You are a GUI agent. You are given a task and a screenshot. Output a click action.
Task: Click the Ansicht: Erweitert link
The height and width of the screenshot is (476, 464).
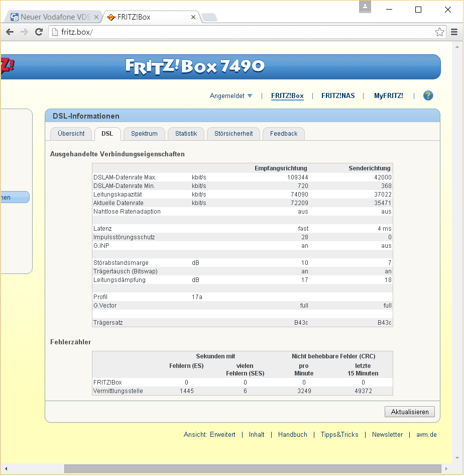click(209, 435)
